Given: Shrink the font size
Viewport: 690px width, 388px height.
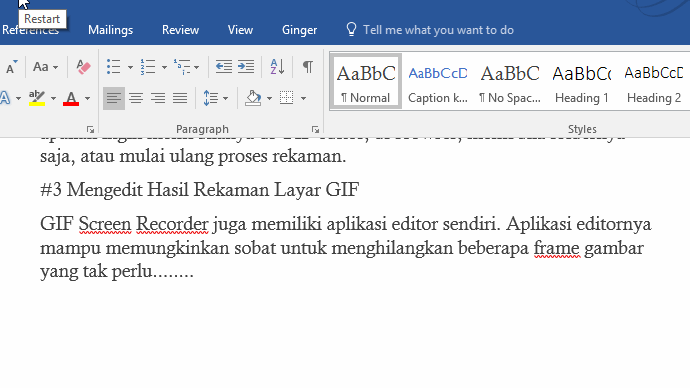Looking at the screenshot, I should click(x=11, y=67).
